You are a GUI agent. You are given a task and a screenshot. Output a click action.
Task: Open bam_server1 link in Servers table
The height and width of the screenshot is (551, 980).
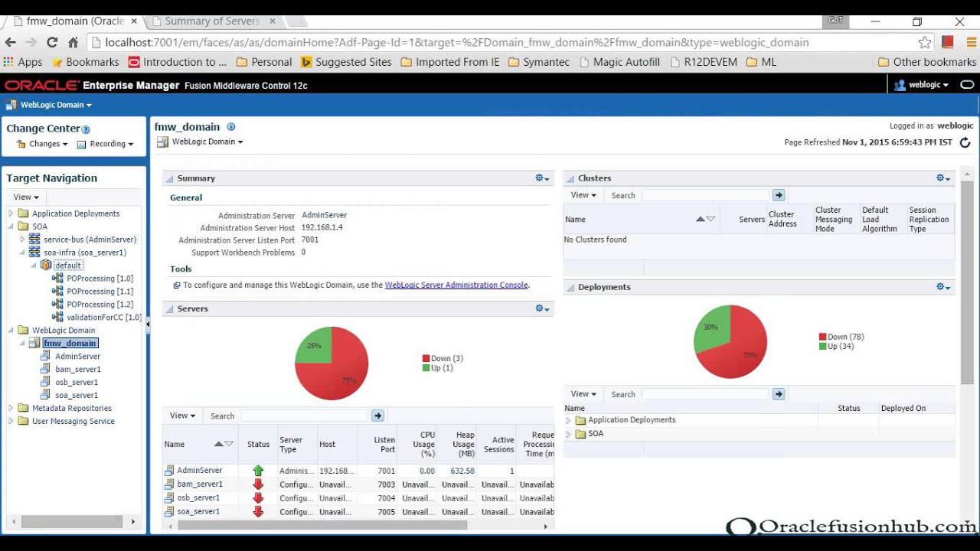point(199,484)
